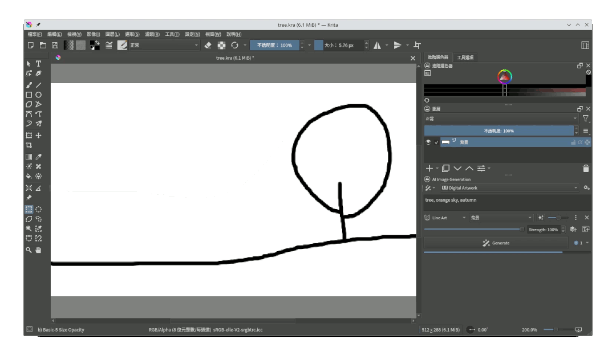Click the layer 不透明度 100% slider
This screenshot has width=616, height=364.
(499, 131)
